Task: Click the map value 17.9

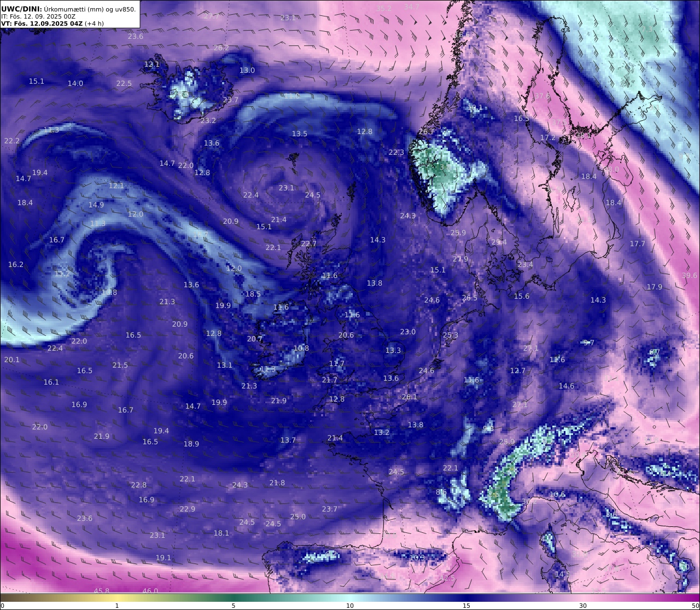Action: 655,287
